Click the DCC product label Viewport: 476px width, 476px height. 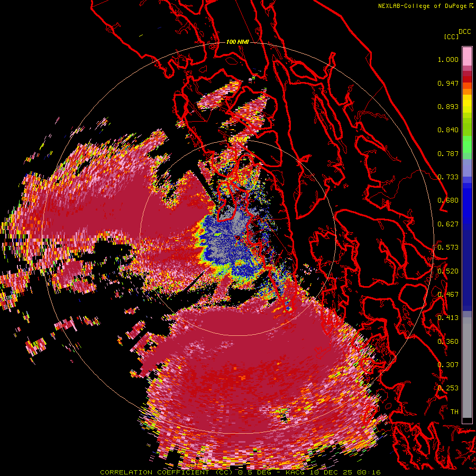click(464, 32)
